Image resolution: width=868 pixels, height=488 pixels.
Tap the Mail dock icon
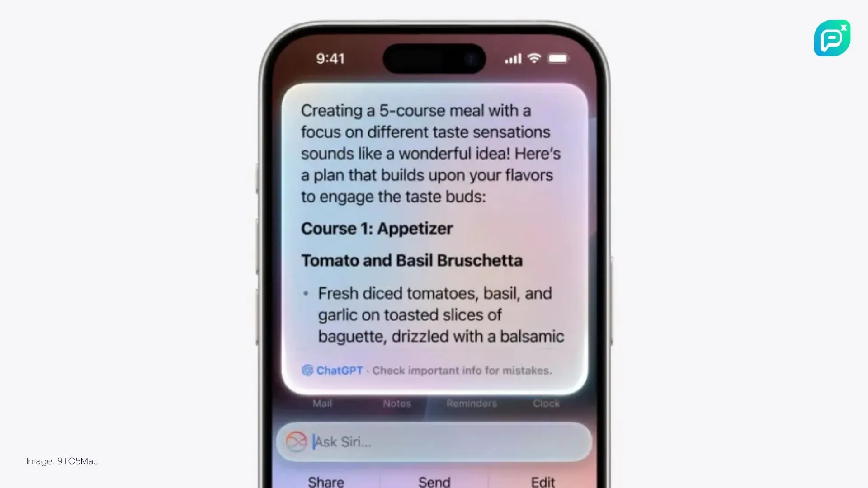click(x=322, y=403)
